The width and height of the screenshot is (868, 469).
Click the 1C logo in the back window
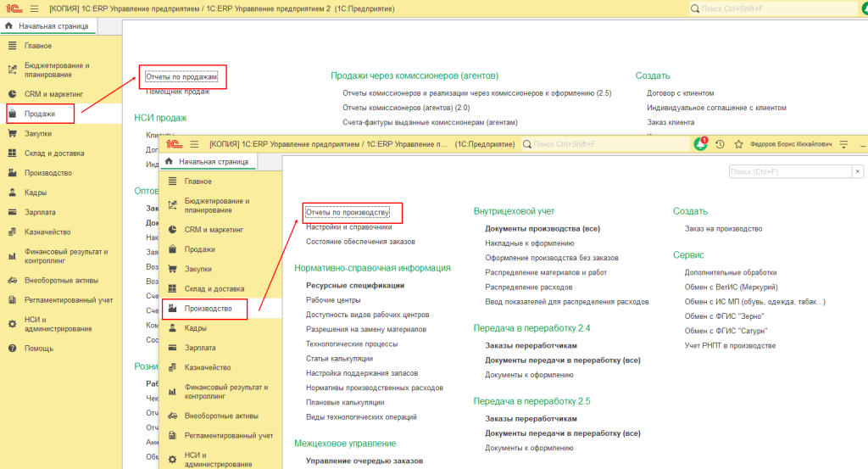[13, 8]
